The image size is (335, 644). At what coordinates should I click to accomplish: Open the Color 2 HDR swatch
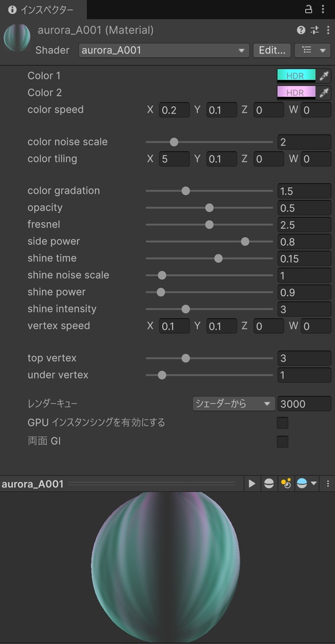pyautogui.click(x=297, y=93)
